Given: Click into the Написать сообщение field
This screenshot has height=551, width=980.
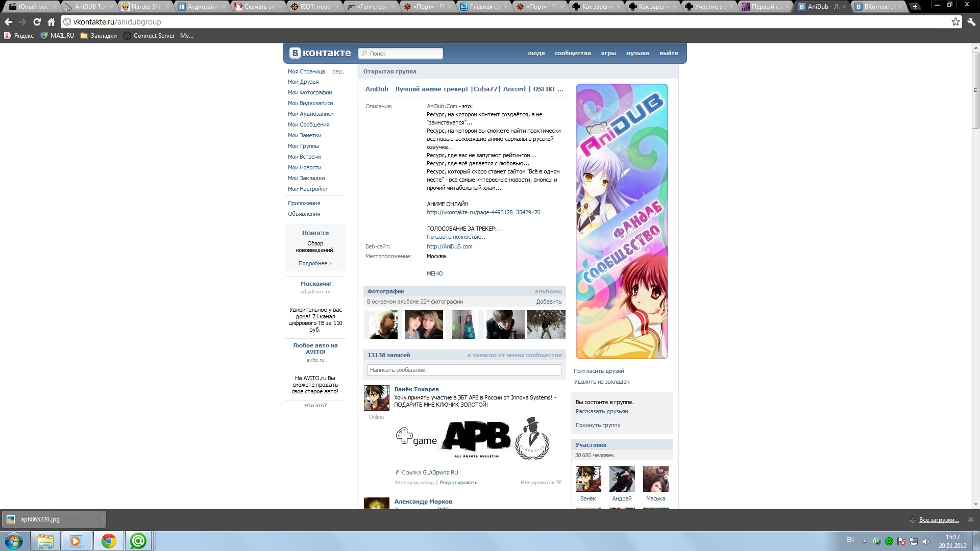Looking at the screenshot, I should (x=464, y=370).
